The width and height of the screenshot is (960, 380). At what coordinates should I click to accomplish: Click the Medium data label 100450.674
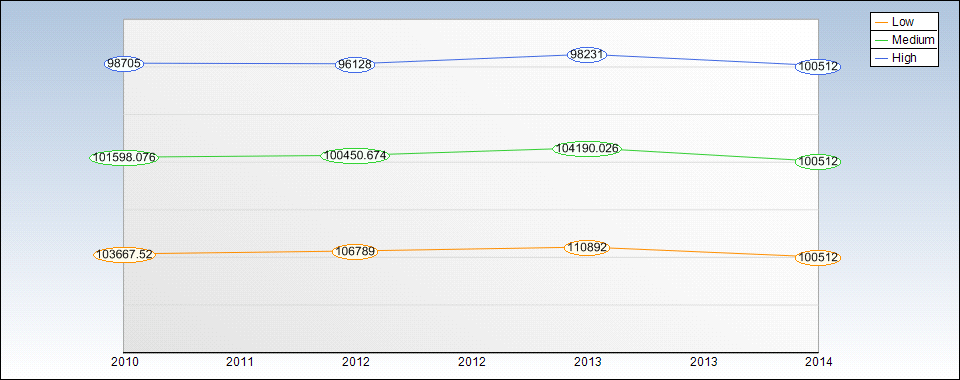(x=355, y=155)
